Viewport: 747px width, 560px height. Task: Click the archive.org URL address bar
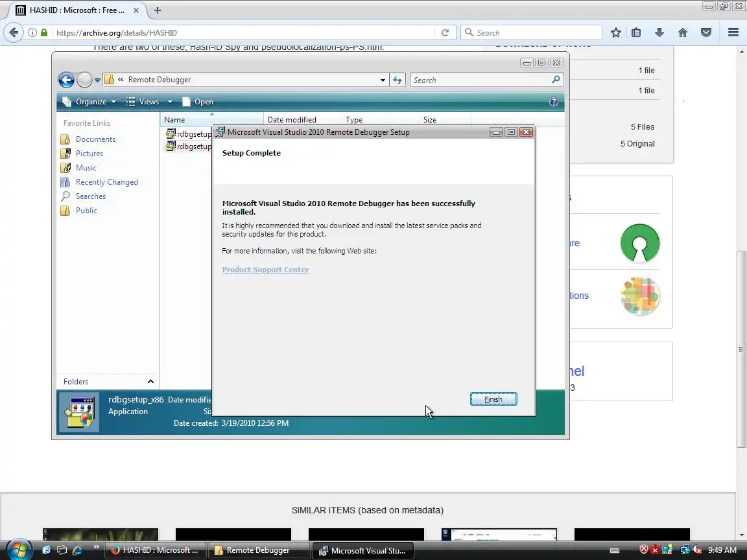pyautogui.click(x=243, y=32)
